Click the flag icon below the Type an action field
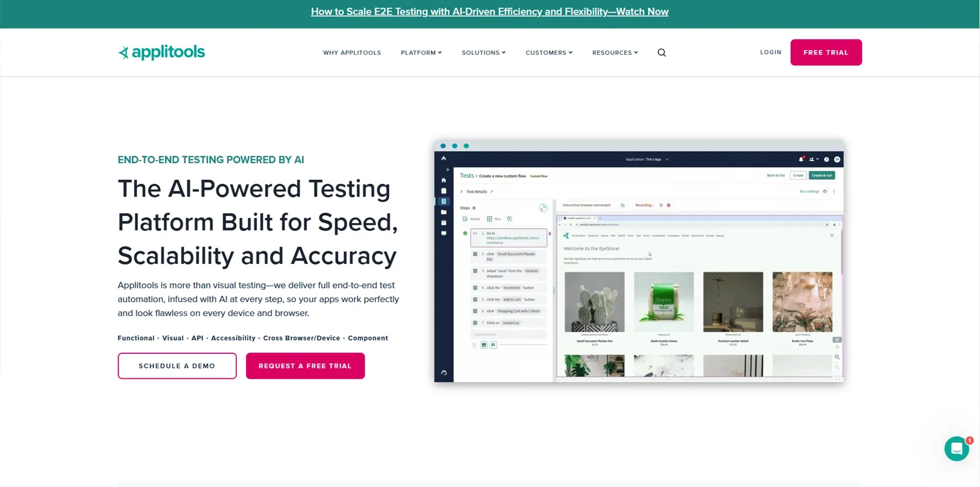Screen dimensions: 980x487 tap(493, 345)
